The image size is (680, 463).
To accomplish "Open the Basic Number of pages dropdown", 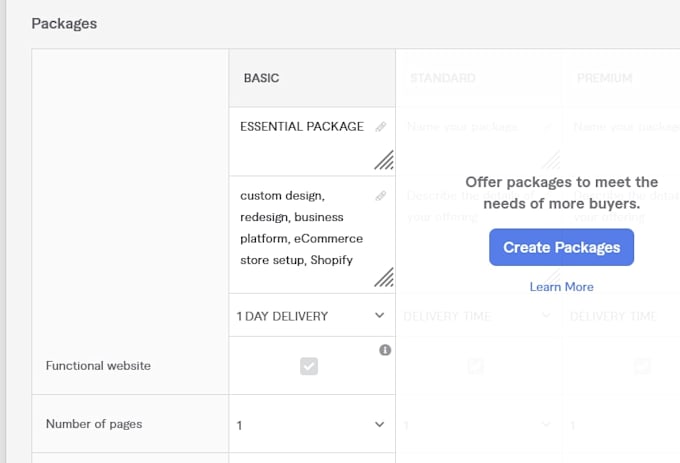I will 312,424.
